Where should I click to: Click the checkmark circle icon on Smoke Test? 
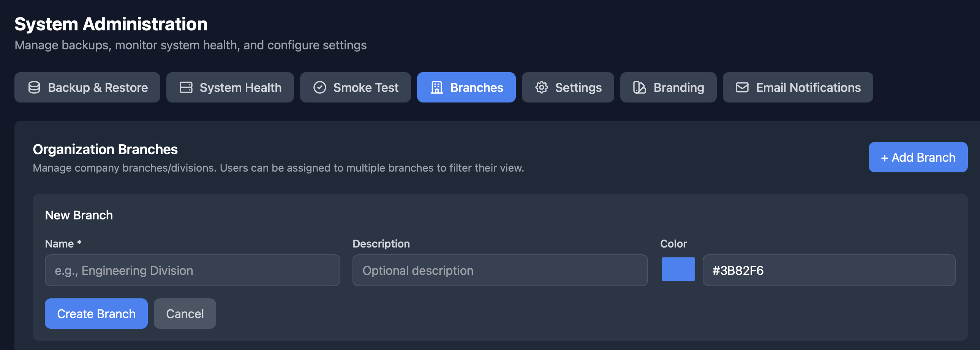click(x=319, y=87)
